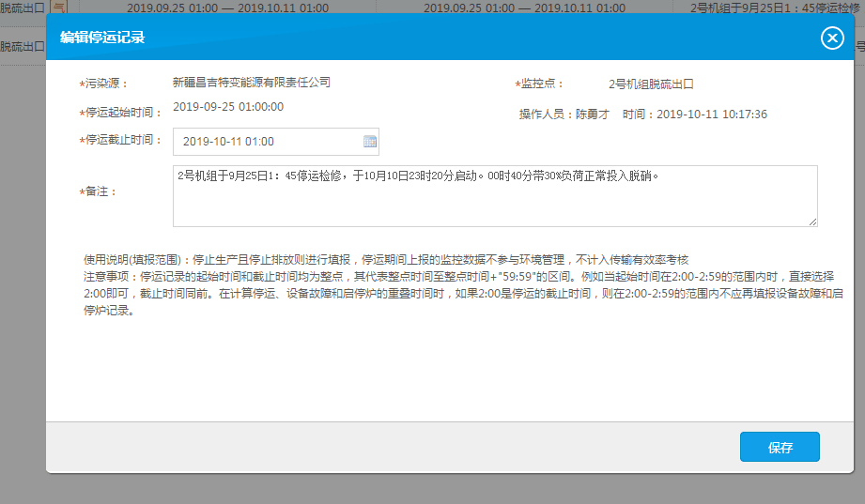Viewport: 865px width, 504px height.
Task: Grab the 备注 textarea resize handle
Action: pyautogui.click(x=812, y=221)
